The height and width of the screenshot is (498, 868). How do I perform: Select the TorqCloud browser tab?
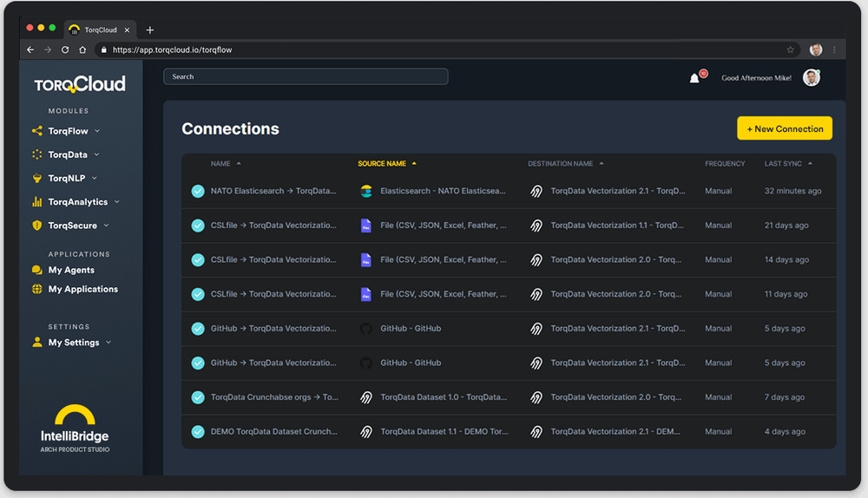pyautogui.click(x=100, y=29)
